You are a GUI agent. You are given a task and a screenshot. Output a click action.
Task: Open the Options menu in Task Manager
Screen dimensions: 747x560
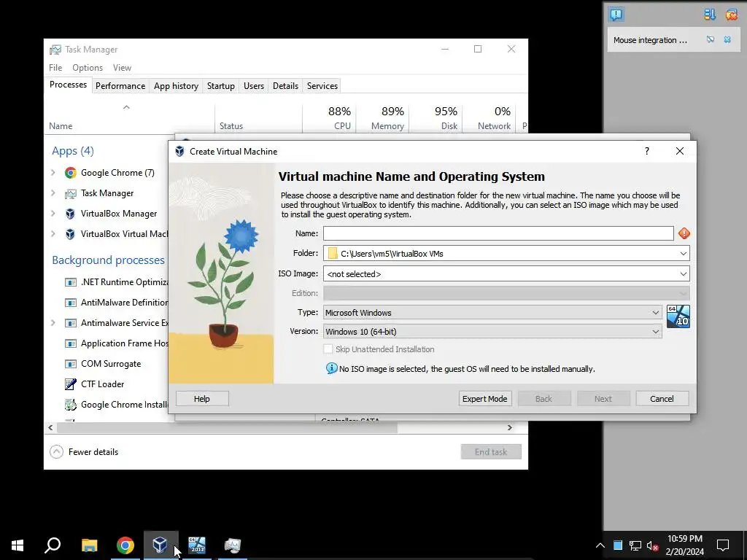tap(88, 68)
